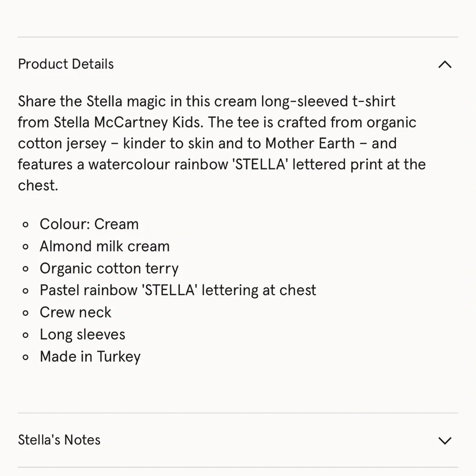476x476 pixels.
Task: Collapse Product Details using the up chevron
Action: point(445,64)
